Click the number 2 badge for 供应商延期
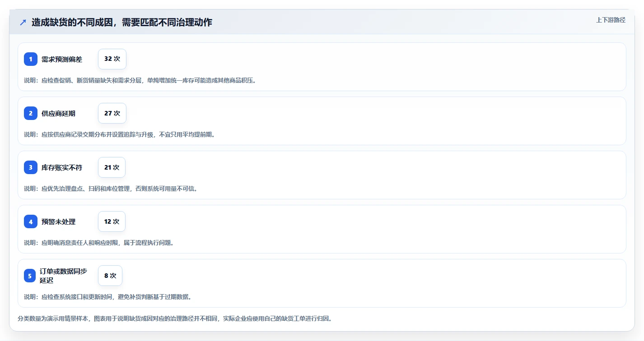This screenshot has width=644, height=341. pyautogui.click(x=31, y=113)
